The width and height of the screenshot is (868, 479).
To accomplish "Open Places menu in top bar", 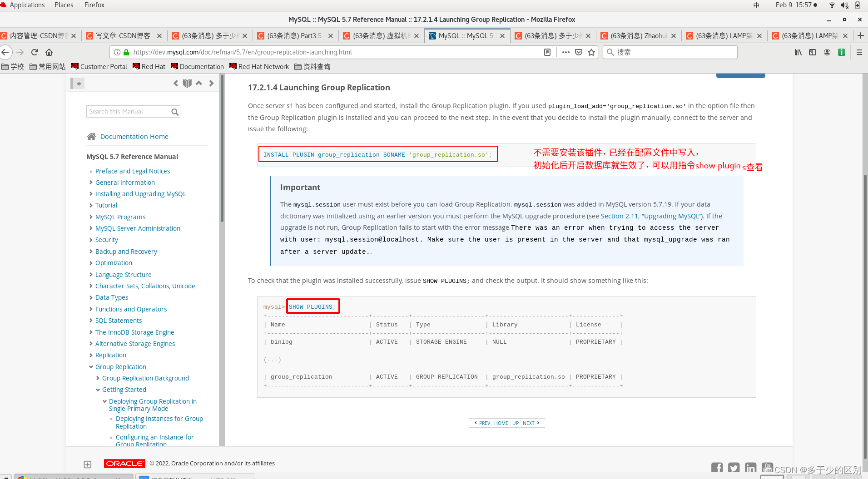I will pos(64,5).
